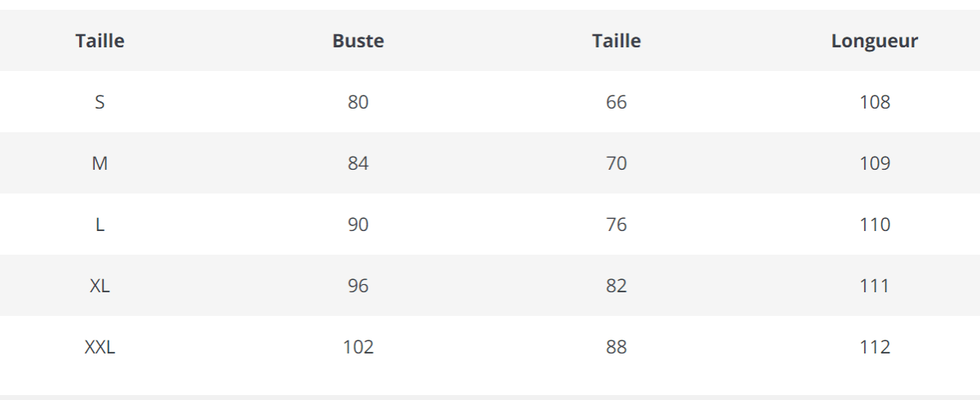
Task: Click the length value 110
Action: click(875, 224)
